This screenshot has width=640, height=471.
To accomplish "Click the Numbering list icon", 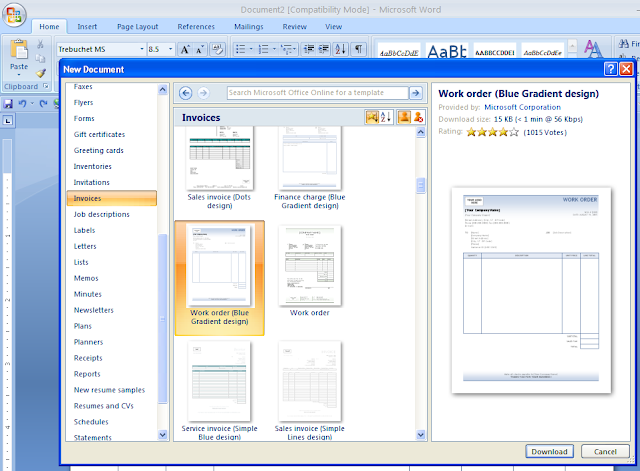I will pyautogui.click(x=263, y=50).
